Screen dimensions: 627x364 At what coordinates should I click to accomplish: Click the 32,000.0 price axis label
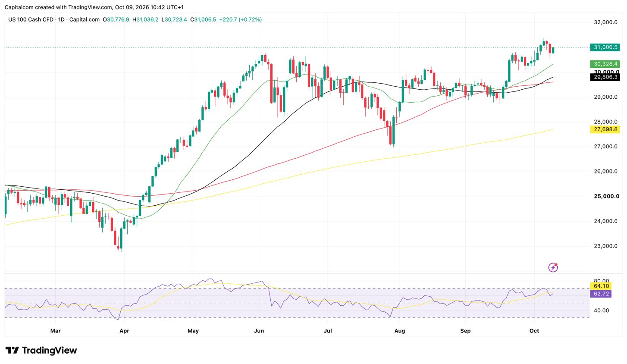coord(605,22)
